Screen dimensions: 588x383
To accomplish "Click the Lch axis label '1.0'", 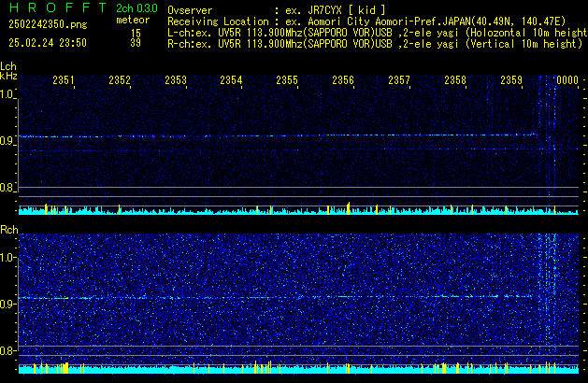I will tap(7, 94).
